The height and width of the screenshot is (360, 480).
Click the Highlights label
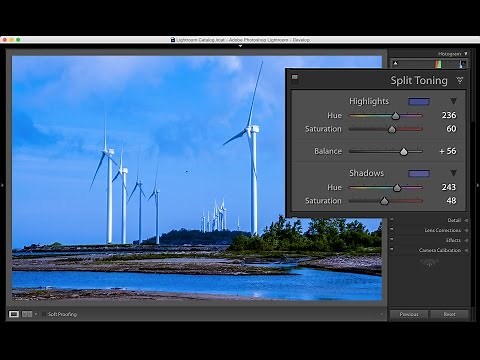[x=369, y=101]
